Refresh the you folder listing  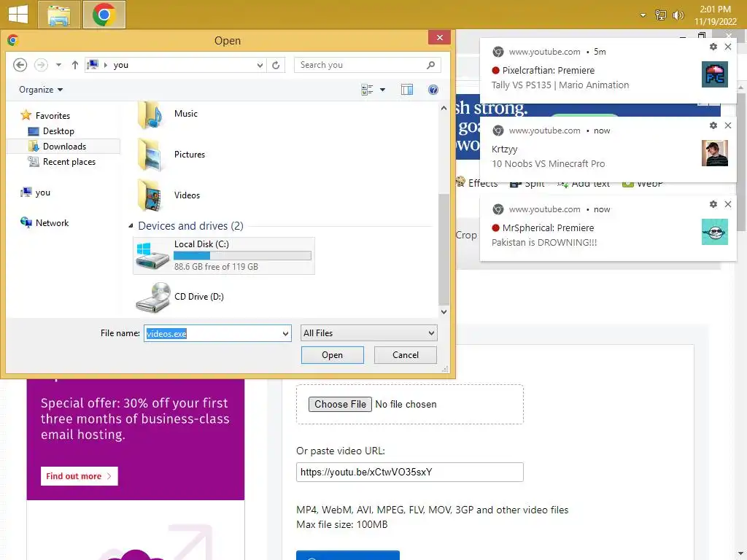tap(276, 65)
